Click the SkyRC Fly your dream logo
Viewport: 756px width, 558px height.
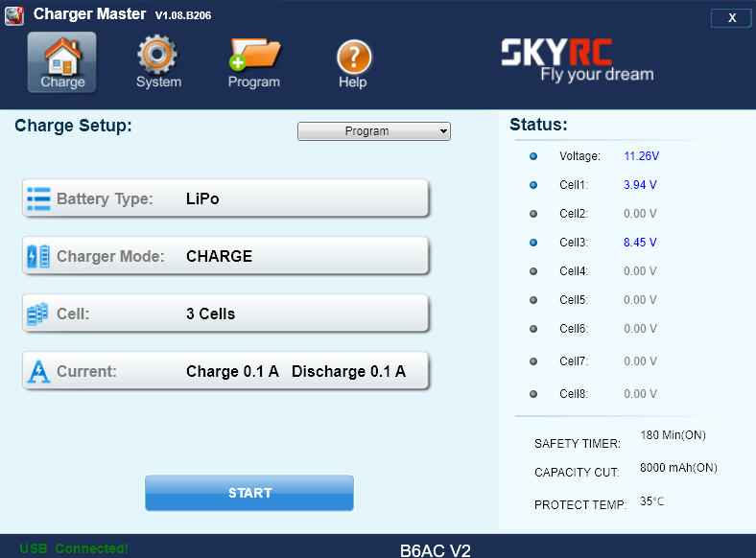click(578, 60)
